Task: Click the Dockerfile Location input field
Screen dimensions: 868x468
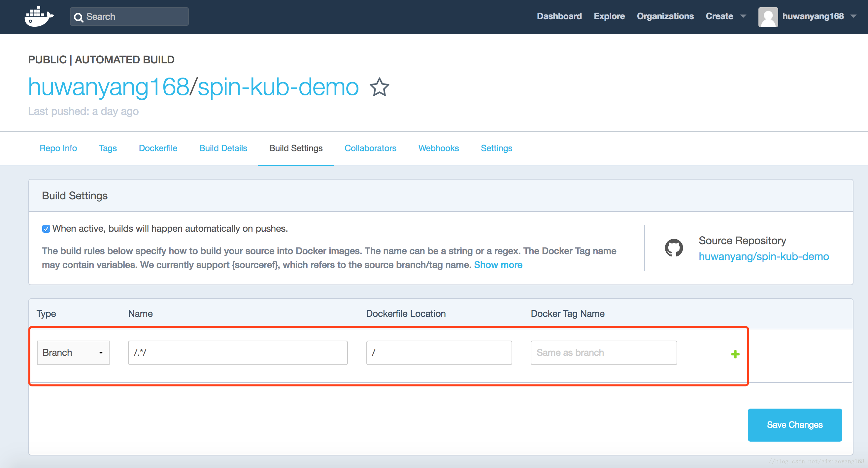Action: click(439, 352)
